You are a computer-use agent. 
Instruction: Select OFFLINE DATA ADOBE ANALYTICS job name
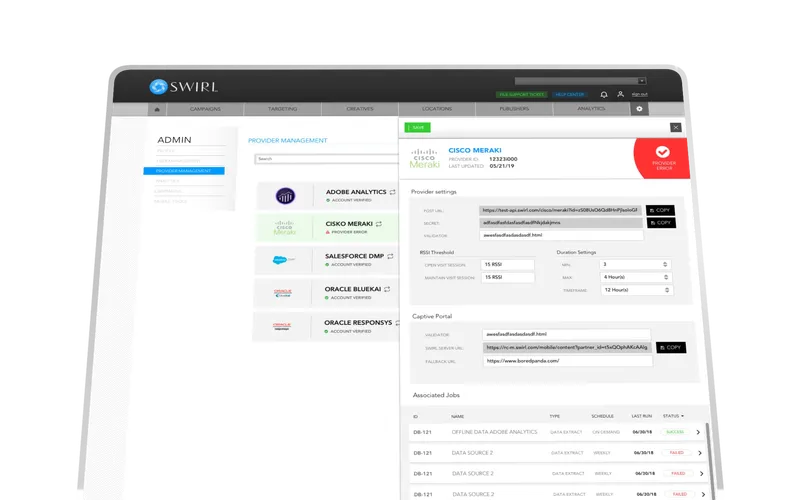494,432
